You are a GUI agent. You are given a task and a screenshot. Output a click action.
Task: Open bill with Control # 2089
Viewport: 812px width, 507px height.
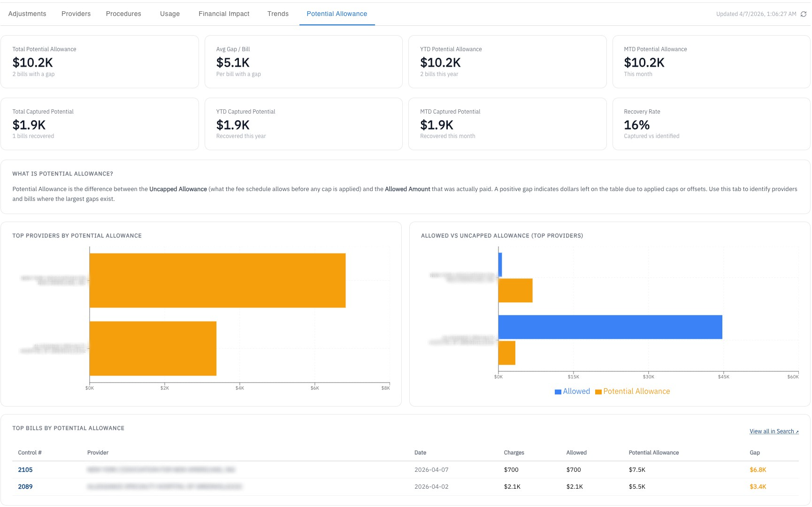tap(25, 487)
